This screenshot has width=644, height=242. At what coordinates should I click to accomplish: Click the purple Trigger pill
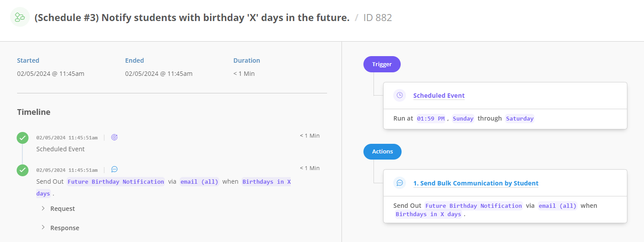(382, 64)
